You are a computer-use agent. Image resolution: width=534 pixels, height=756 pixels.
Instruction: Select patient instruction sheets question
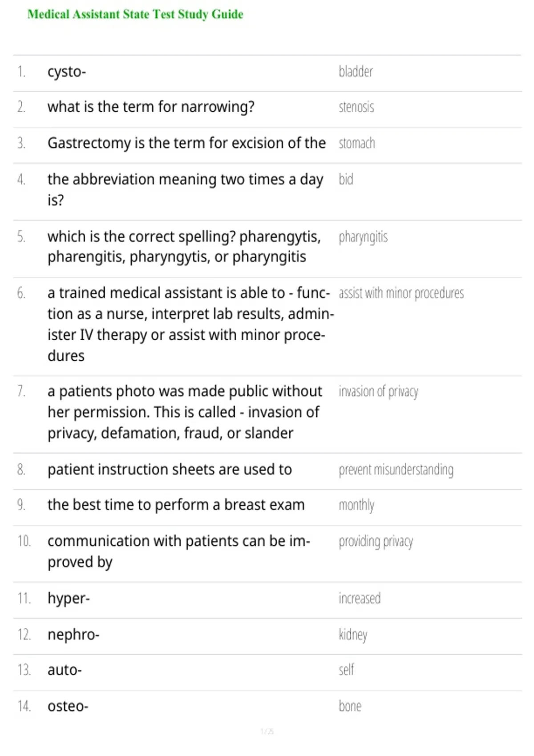pos(170,470)
